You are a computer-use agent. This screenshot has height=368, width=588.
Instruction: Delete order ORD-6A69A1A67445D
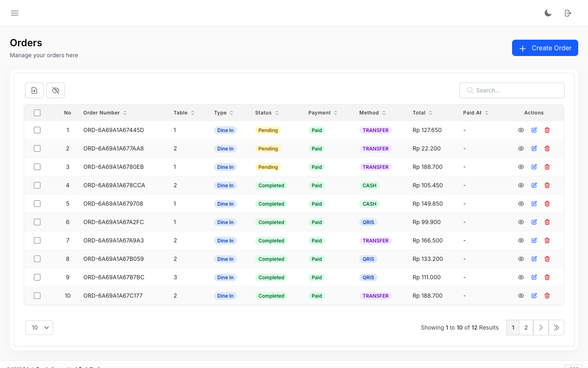point(547,130)
